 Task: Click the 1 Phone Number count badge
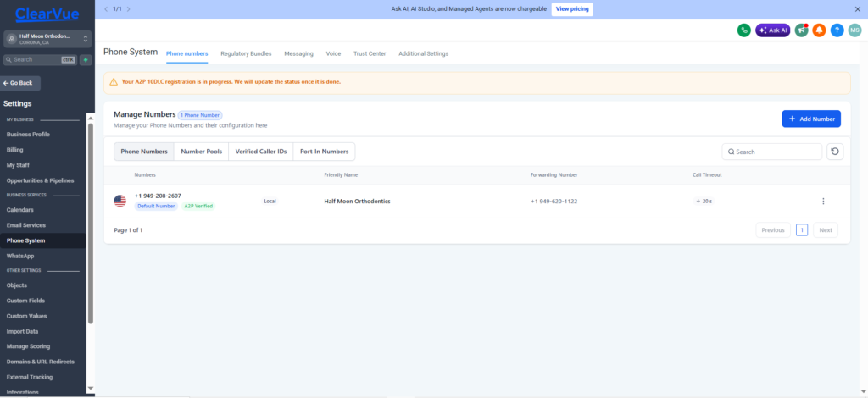pos(200,115)
